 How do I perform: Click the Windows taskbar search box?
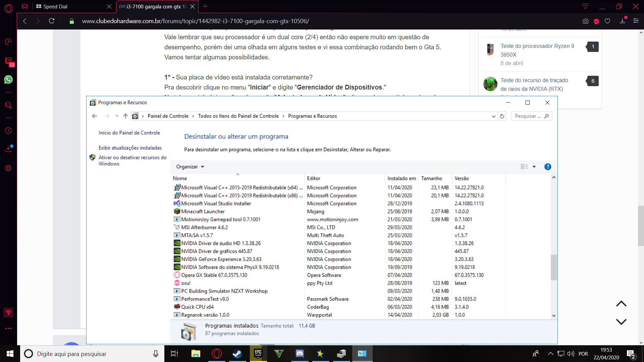click(x=92, y=354)
